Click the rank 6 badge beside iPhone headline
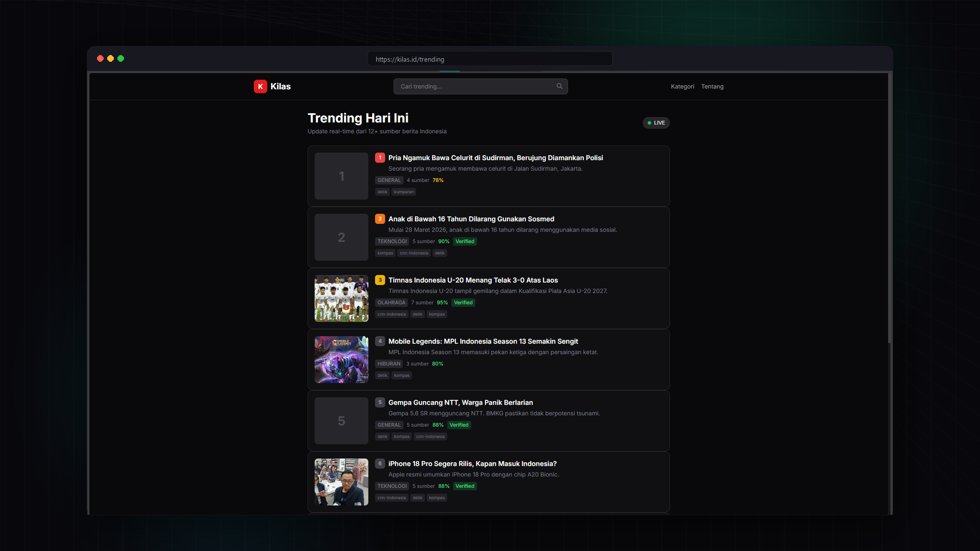Viewport: 980px width, 551px height. (380, 464)
